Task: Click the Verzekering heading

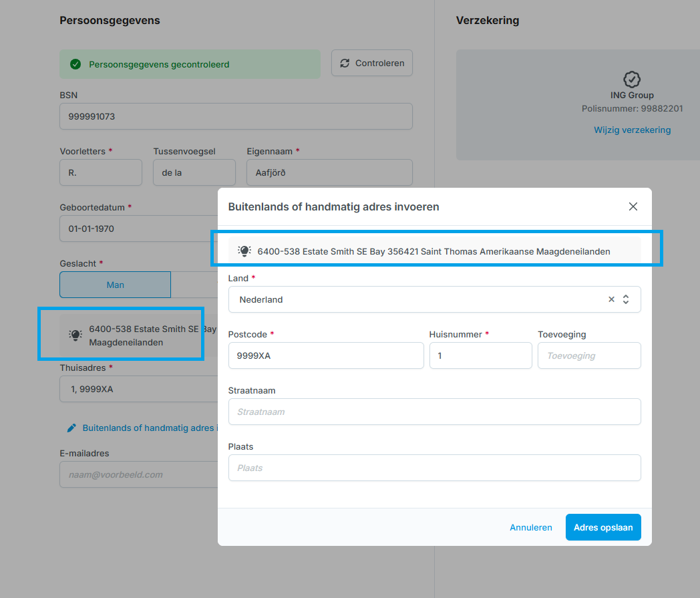Action: (488, 20)
